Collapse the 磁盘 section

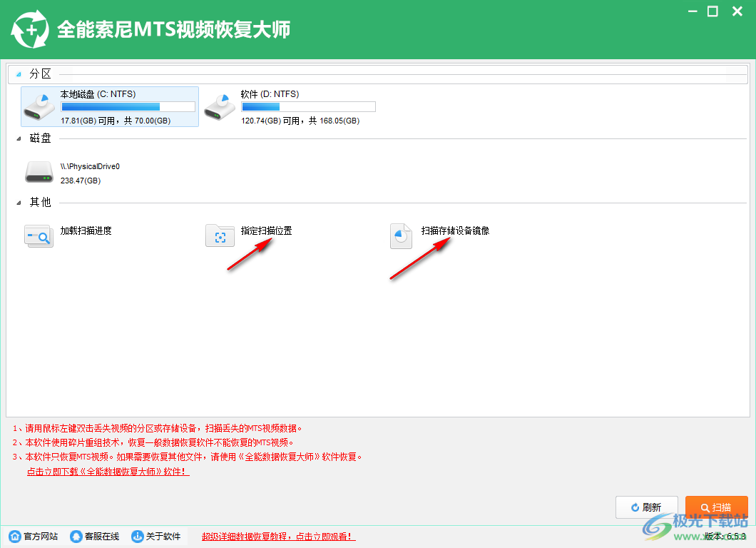(19, 138)
